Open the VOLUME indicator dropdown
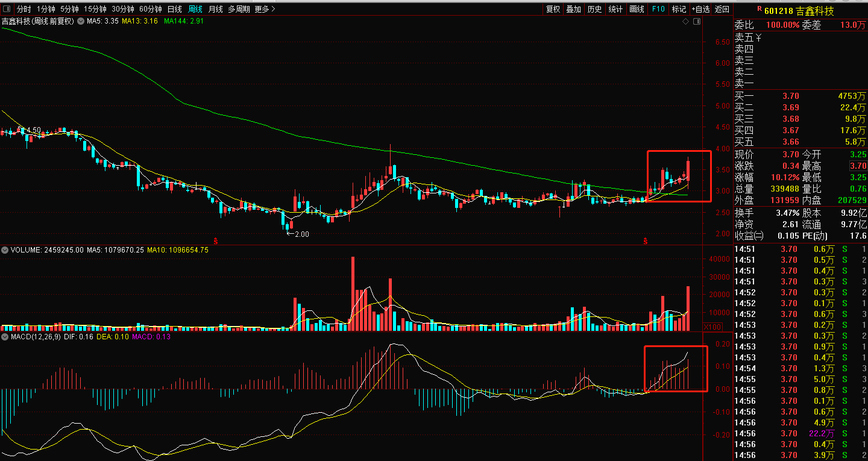Viewport: 868px width, 461px height. [x=5, y=249]
